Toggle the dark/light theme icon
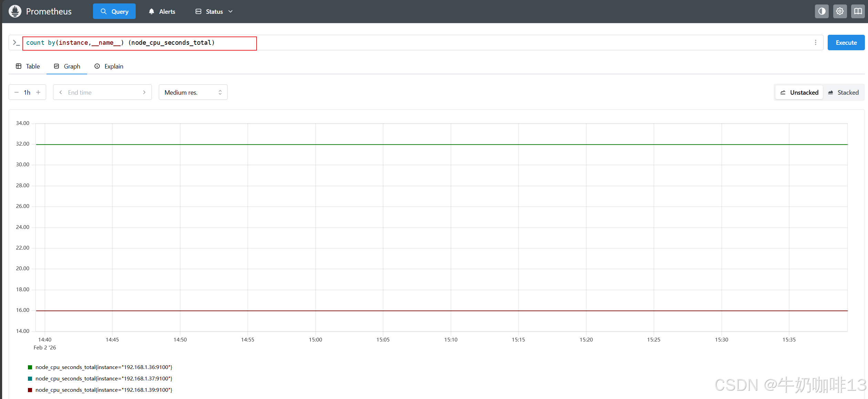The width and height of the screenshot is (868, 399). [821, 11]
